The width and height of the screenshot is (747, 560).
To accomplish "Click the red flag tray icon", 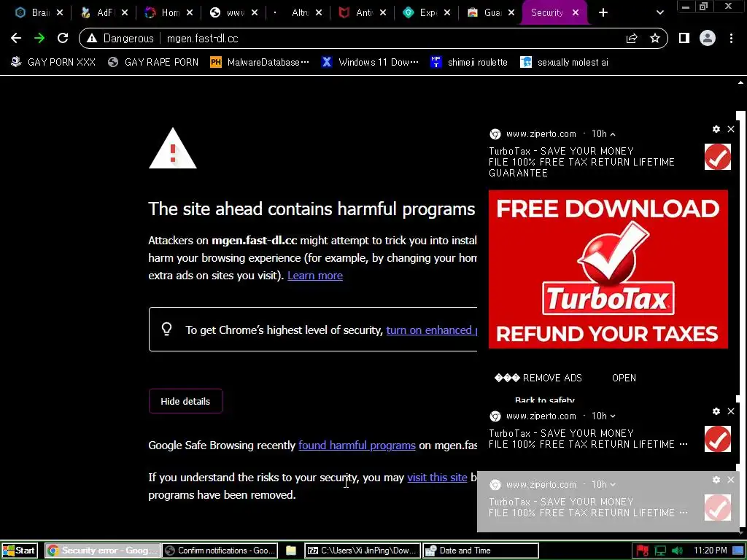I will [643, 551].
